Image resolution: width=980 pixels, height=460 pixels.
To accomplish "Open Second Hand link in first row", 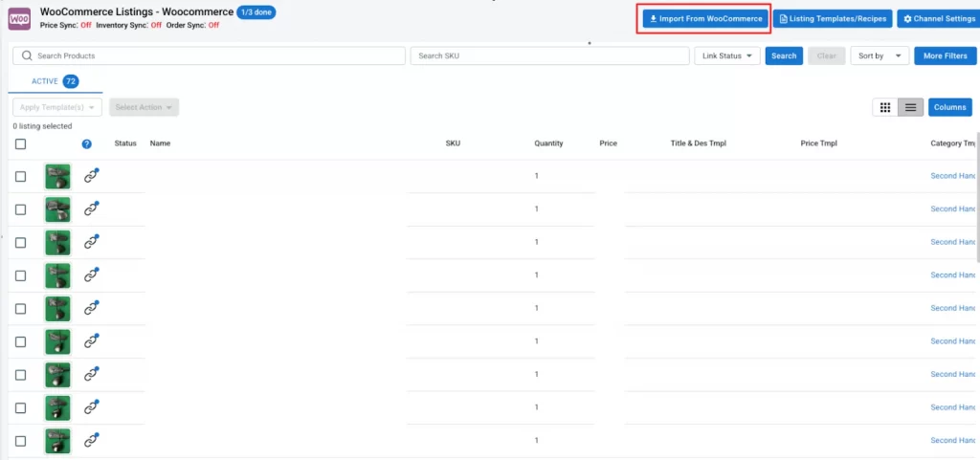I will (x=954, y=176).
